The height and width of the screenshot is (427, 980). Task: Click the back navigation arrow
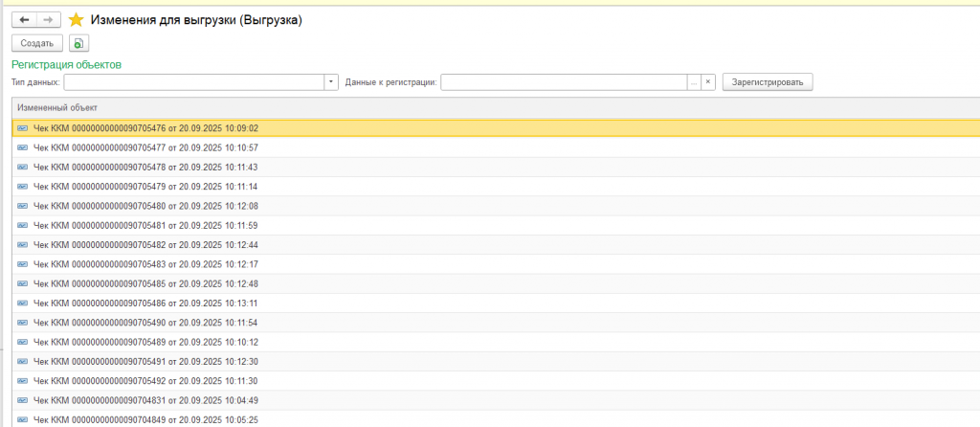(x=25, y=20)
